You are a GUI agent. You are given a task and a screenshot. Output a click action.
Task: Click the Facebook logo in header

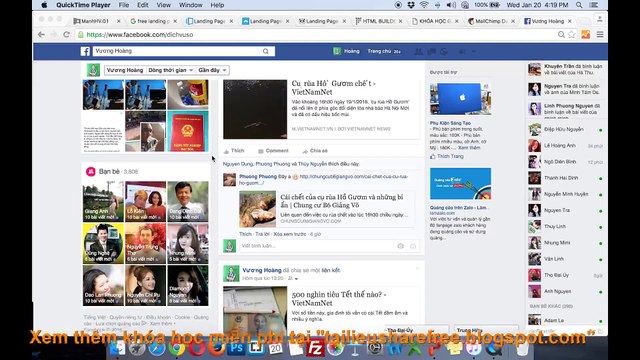(x=85, y=51)
